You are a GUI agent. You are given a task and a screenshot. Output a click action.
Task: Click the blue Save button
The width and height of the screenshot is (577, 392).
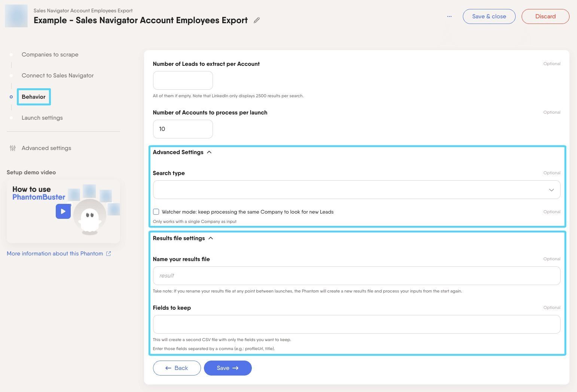[x=228, y=368]
